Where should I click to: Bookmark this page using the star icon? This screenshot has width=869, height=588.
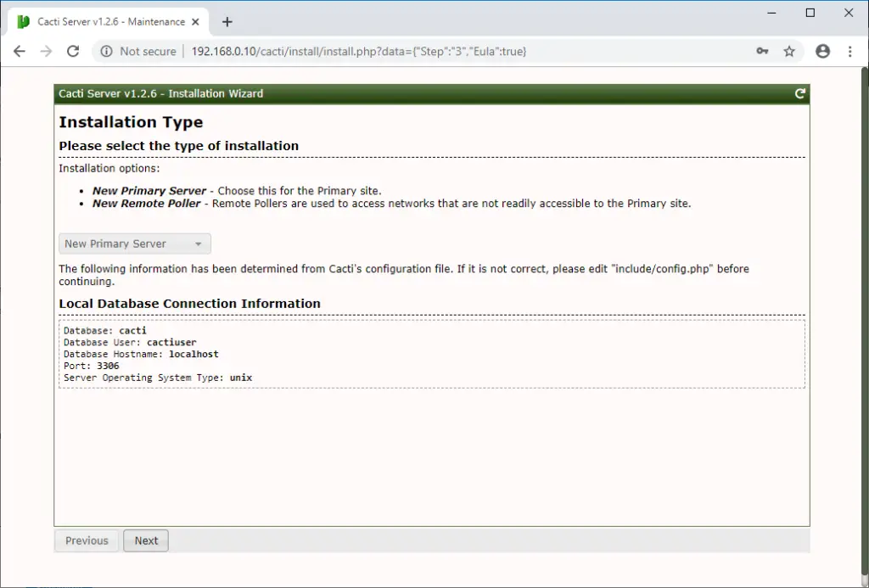(790, 51)
